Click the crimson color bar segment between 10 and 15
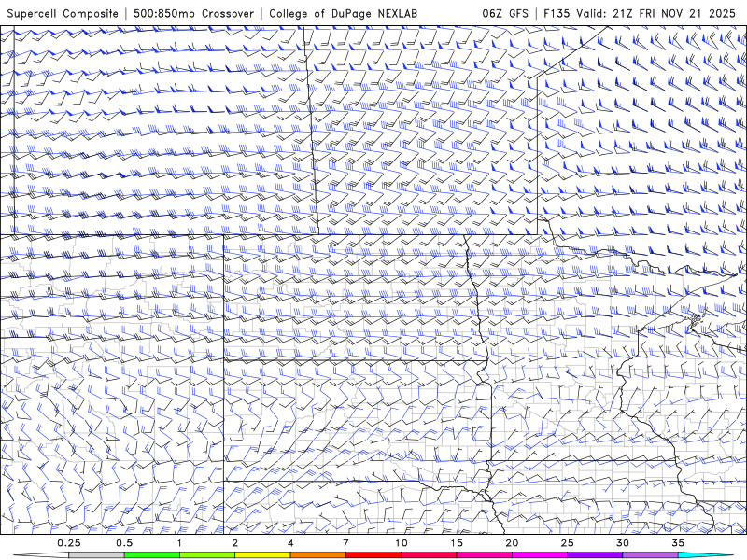The image size is (747, 560). (x=429, y=555)
